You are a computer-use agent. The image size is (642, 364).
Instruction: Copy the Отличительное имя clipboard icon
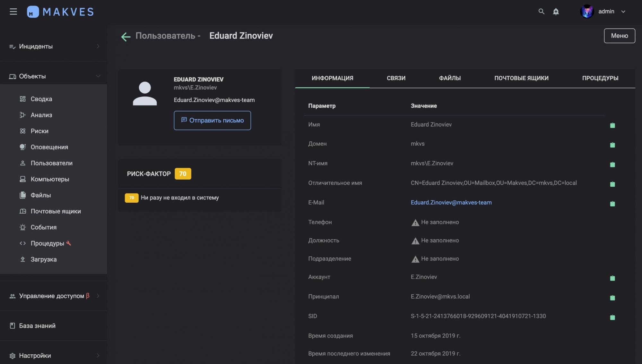[612, 184]
